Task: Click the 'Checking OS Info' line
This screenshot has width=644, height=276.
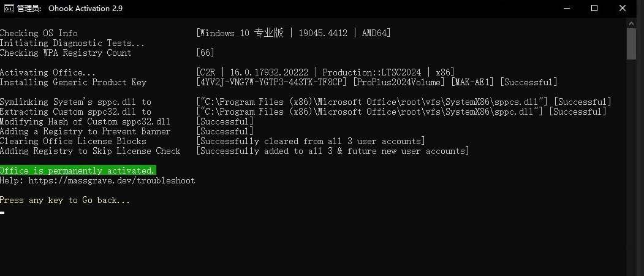Action: click(39, 33)
